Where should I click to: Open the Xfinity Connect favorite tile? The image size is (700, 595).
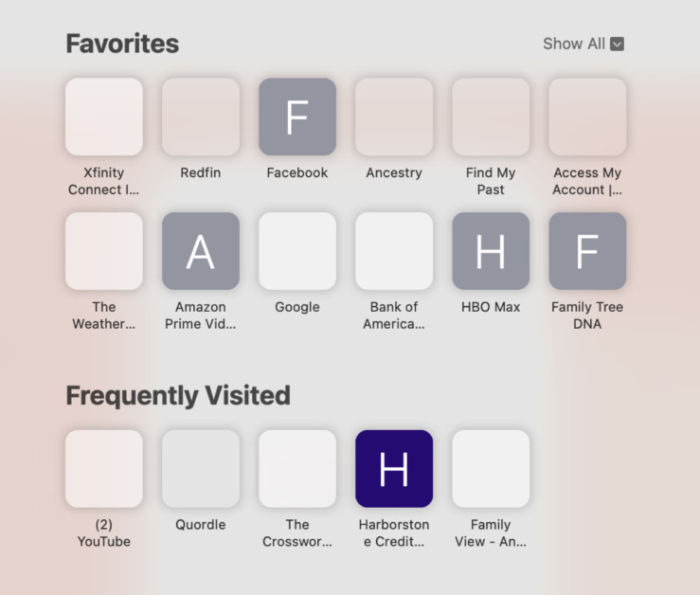[104, 117]
